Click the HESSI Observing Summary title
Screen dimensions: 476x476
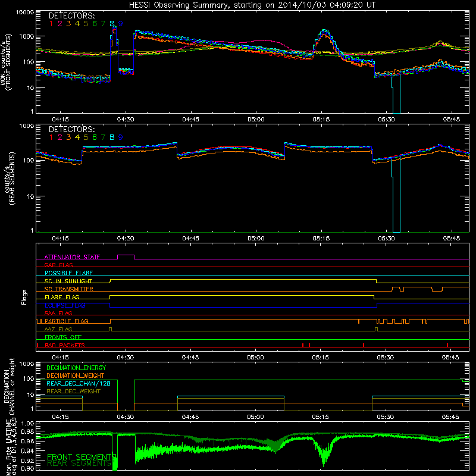252,5
